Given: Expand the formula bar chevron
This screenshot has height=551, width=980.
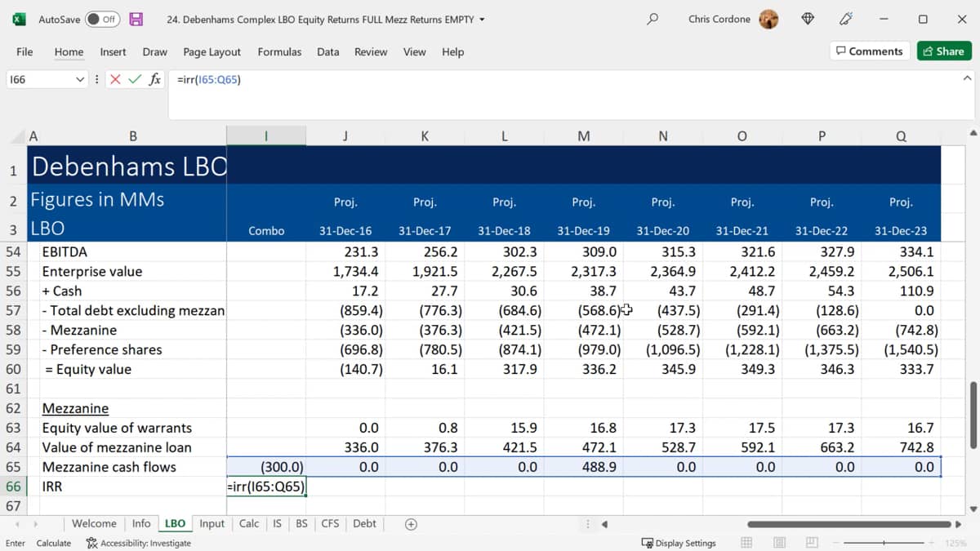Looking at the screenshot, I should tap(967, 78).
